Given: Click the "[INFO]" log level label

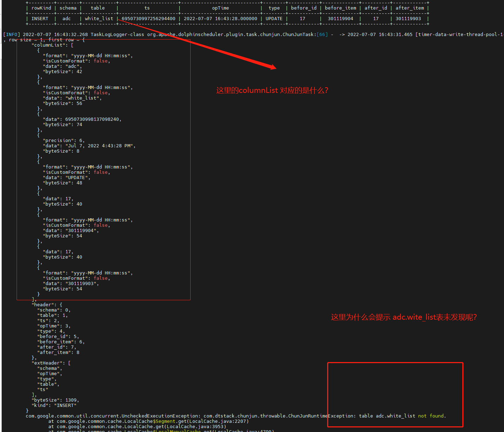Looking at the screenshot, I should pyautogui.click(x=11, y=34).
